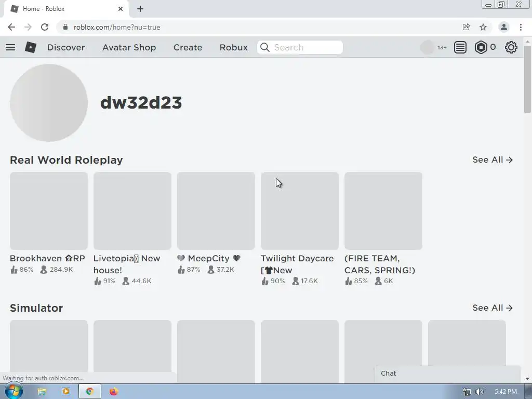Image resolution: width=532 pixels, height=399 pixels.
Task: Reload the current page
Action: (45, 27)
